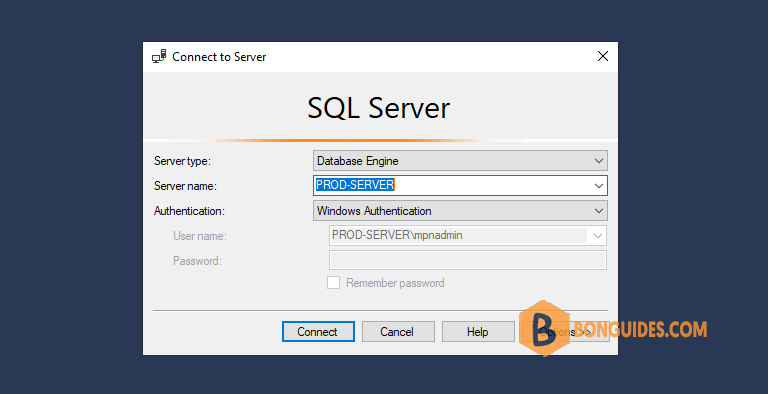Click the Server name label
This screenshot has height=394, width=768.
point(185,186)
